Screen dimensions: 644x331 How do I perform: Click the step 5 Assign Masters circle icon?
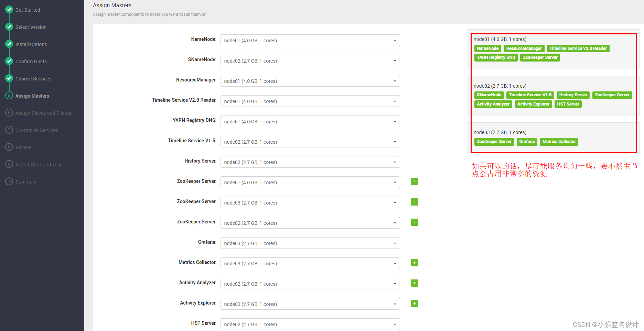[9, 96]
